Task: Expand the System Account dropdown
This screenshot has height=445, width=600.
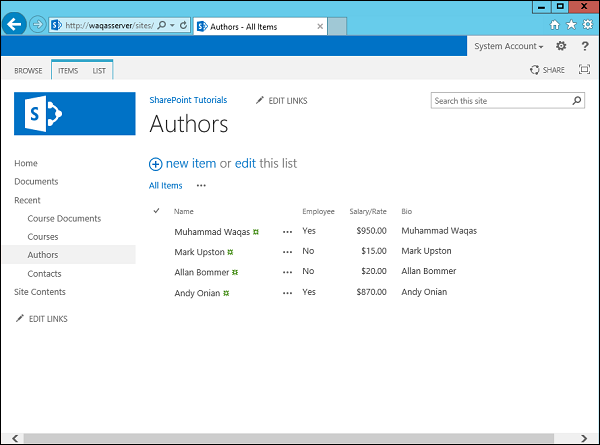Action: (x=509, y=46)
